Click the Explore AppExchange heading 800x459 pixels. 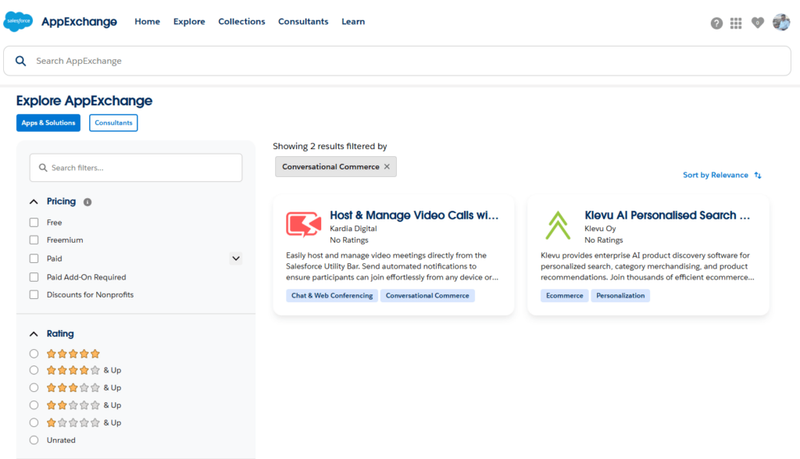[x=84, y=101]
